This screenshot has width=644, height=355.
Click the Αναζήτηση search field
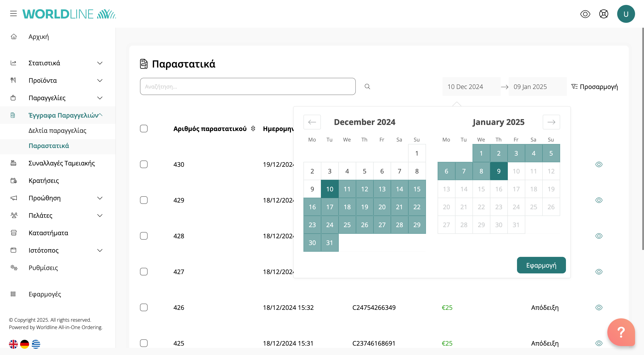click(248, 87)
